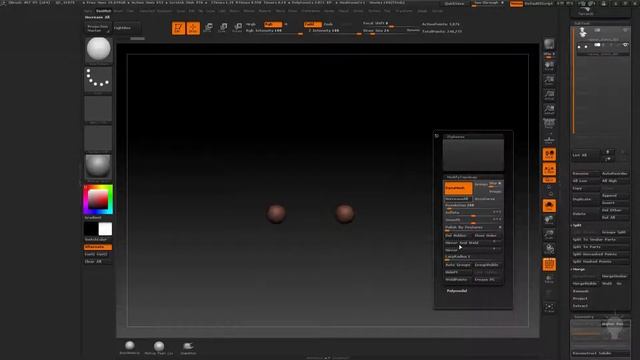Open the material sphere picker

(98, 167)
